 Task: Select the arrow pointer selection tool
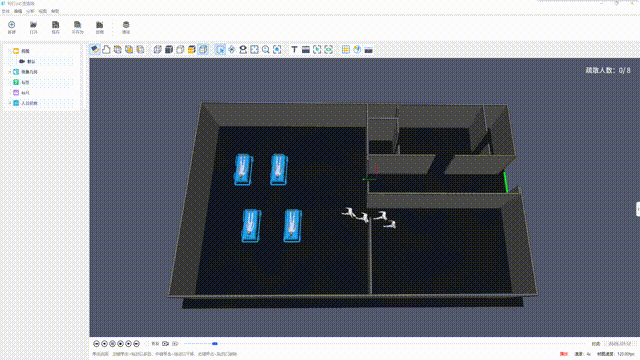[220, 49]
